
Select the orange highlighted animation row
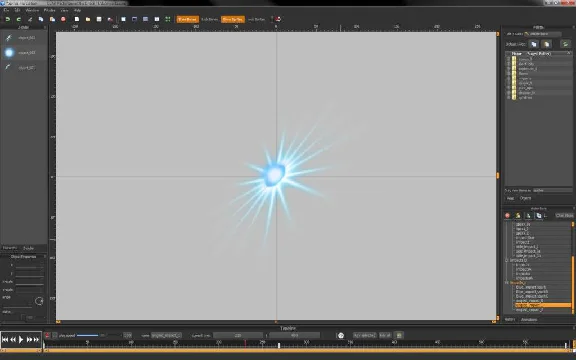pyautogui.click(x=543, y=305)
